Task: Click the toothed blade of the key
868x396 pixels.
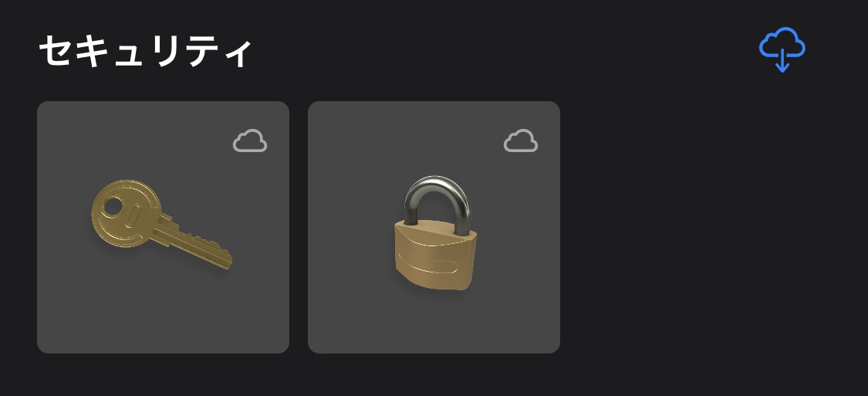Action: coord(194,244)
